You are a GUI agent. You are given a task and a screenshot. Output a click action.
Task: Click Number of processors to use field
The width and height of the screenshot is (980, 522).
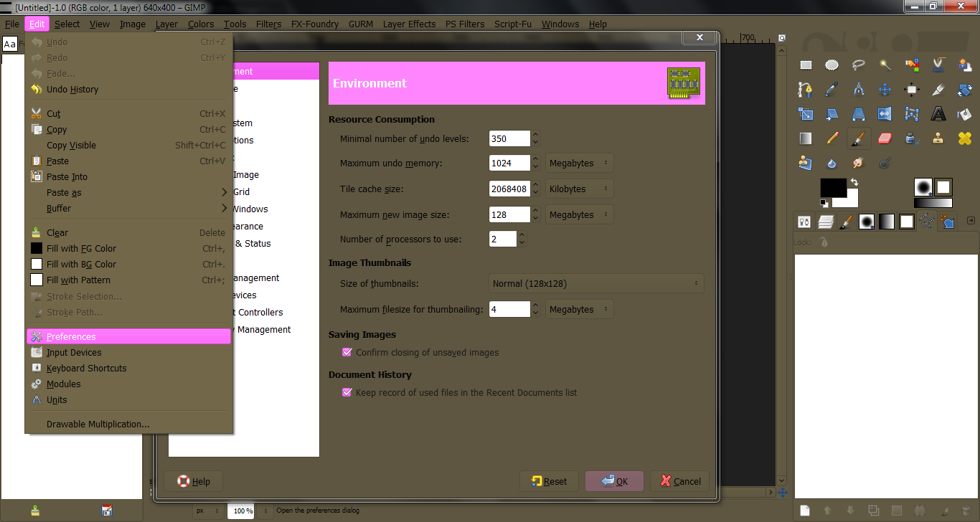(503, 239)
